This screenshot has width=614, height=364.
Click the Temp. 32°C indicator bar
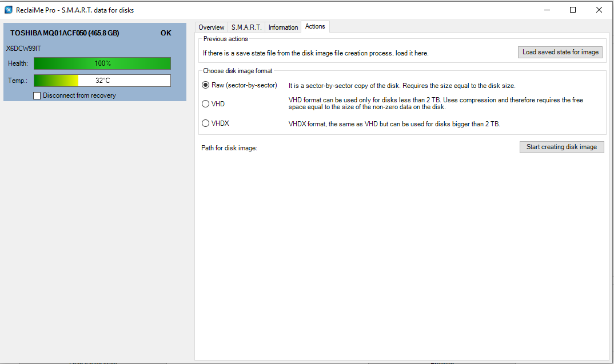(102, 81)
